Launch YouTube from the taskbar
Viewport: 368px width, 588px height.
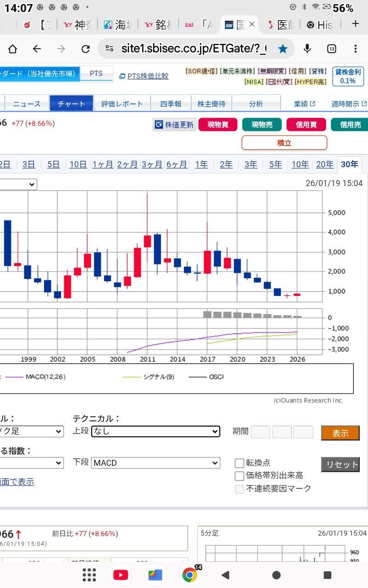pyautogui.click(x=121, y=575)
